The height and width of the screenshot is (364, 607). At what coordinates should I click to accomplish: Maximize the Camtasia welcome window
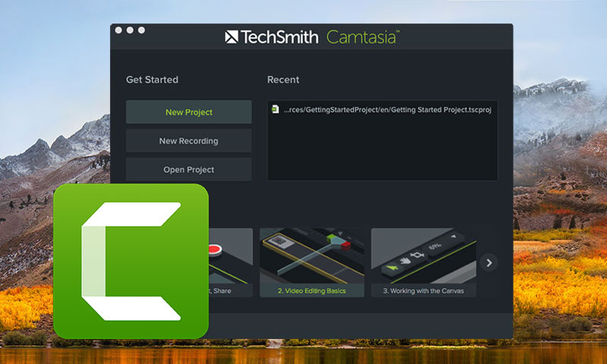pos(142,30)
